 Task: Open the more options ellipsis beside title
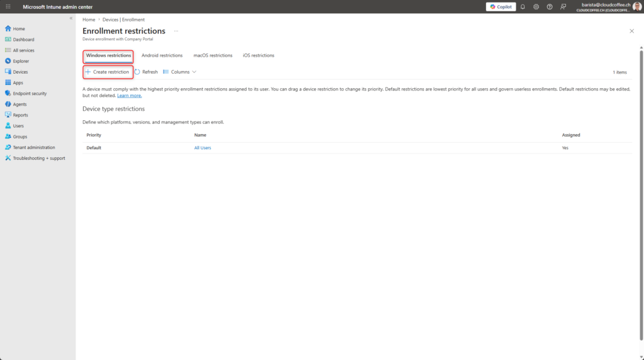(176, 31)
